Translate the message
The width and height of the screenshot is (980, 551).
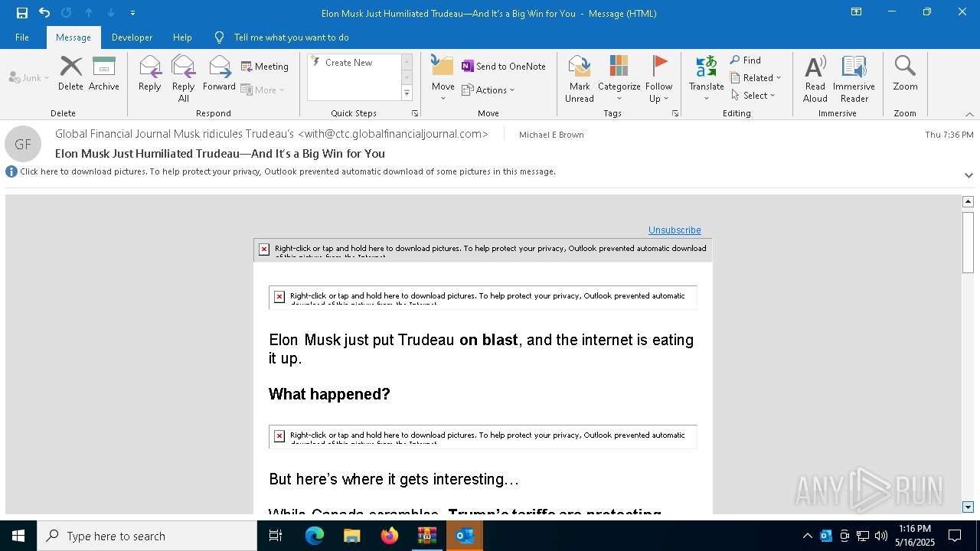point(706,78)
